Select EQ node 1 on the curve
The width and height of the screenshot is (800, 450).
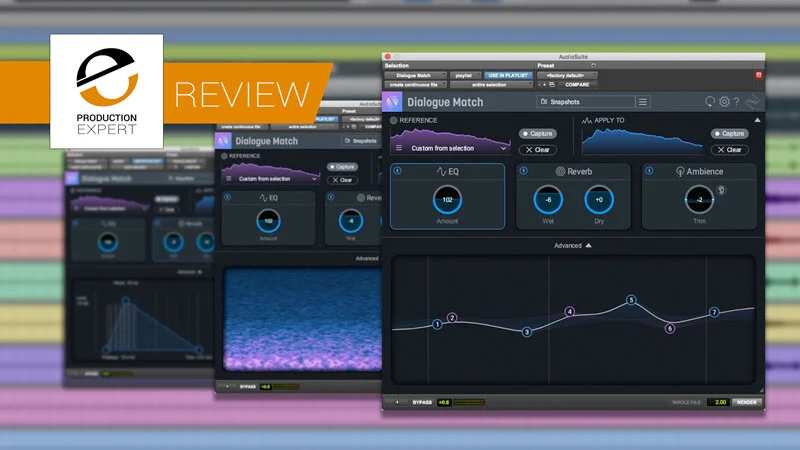[437, 324]
